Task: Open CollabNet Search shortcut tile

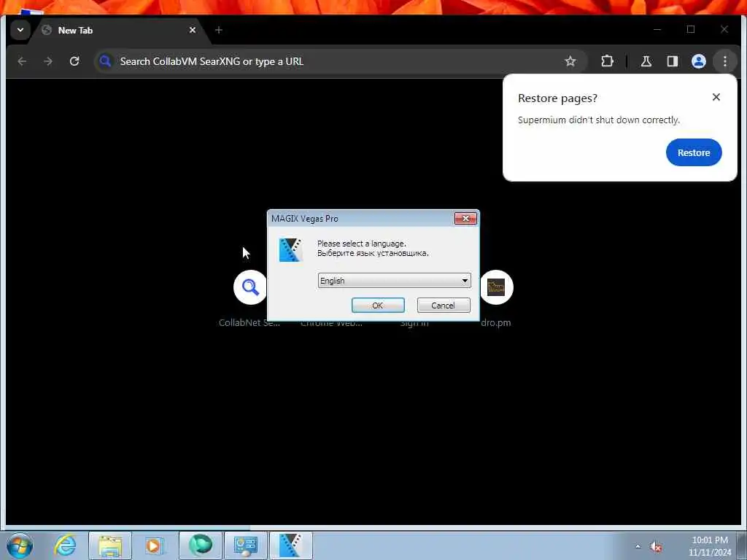Action: click(x=250, y=287)
